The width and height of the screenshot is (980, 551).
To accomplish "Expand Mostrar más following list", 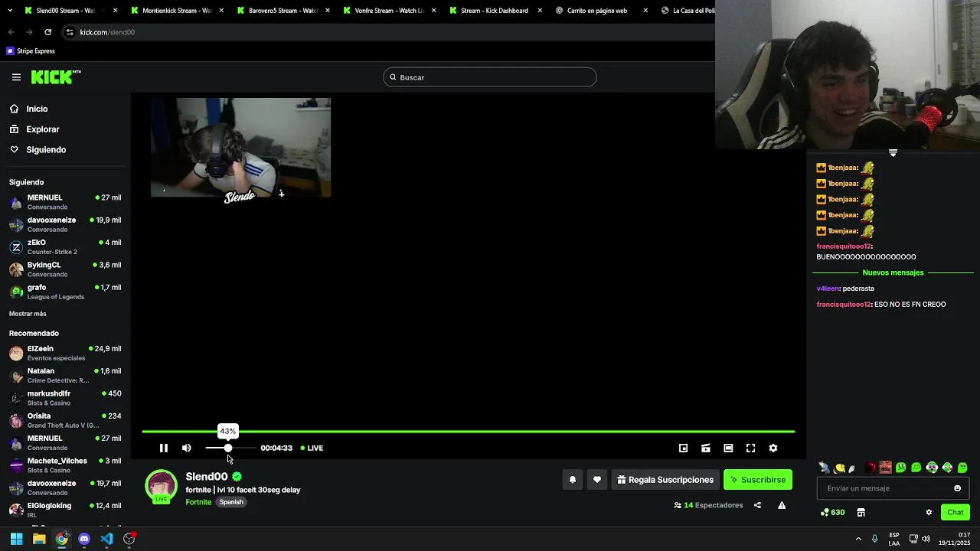I will point(28,314).
